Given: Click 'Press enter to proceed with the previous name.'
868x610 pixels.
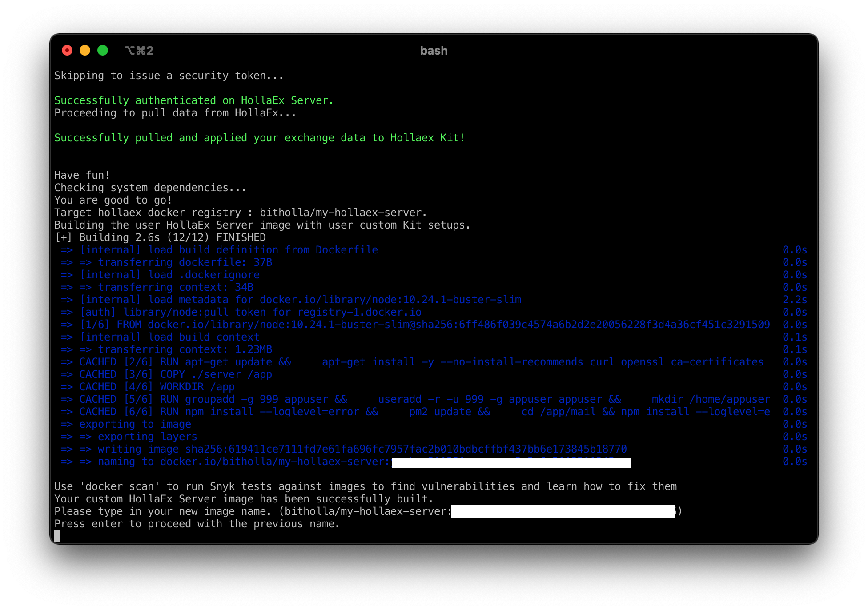Looking at the screenshot, I should pyautogui.click(x=197, y=524).
